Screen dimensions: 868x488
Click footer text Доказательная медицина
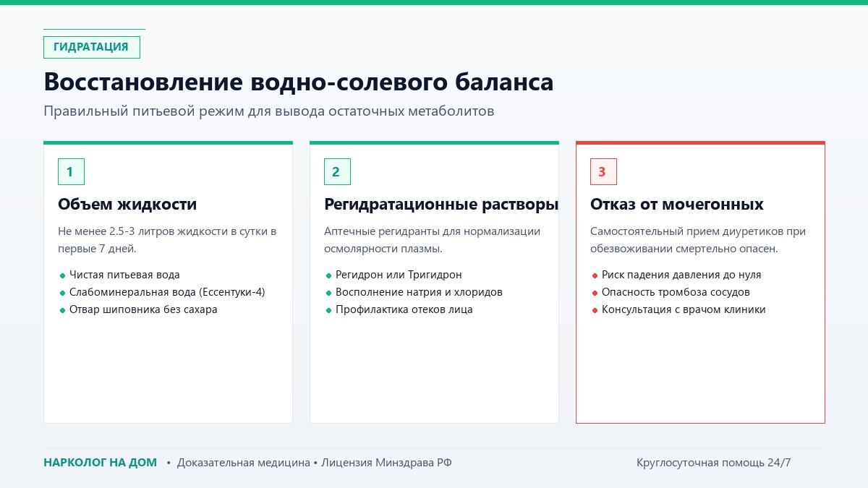pyautogui.click(x=243, y=463)
